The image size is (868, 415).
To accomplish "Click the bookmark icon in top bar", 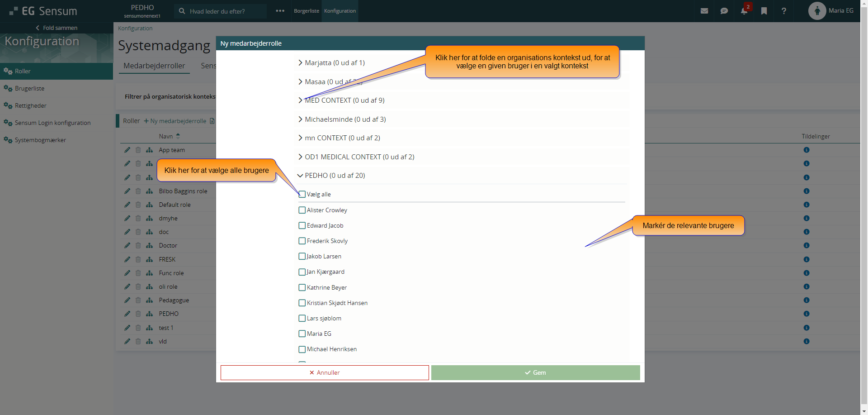I will [764, 11].
